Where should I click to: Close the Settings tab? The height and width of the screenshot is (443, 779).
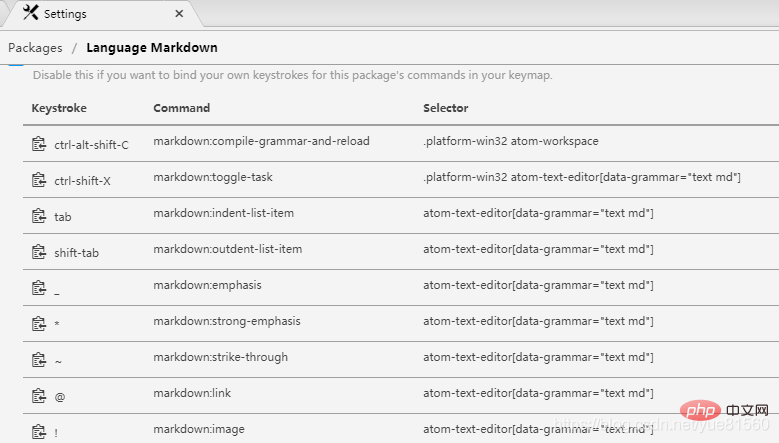(179, 13)
